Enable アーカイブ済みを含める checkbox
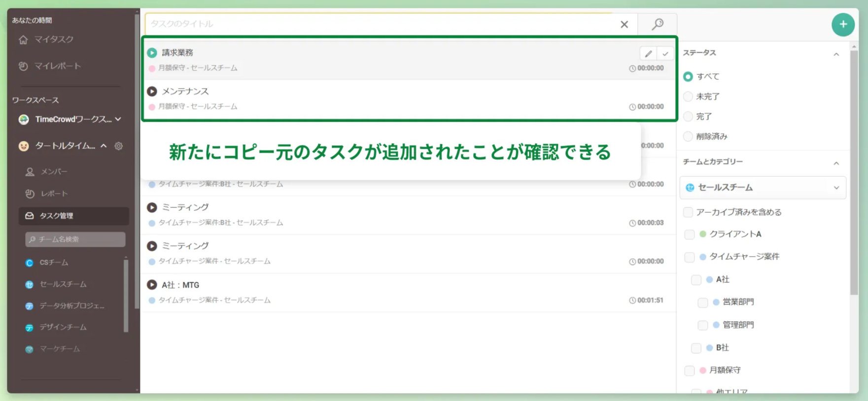The height and width of the screenshot is (401, 868). click(688, 212)
